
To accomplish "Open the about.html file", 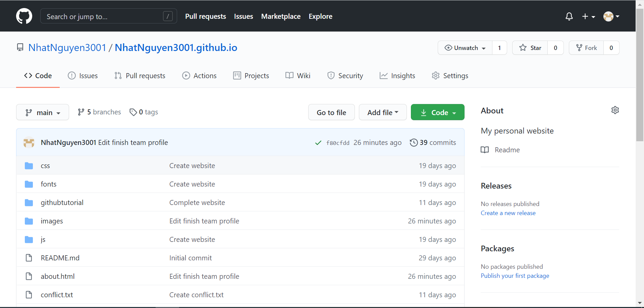I will (58, 276).
